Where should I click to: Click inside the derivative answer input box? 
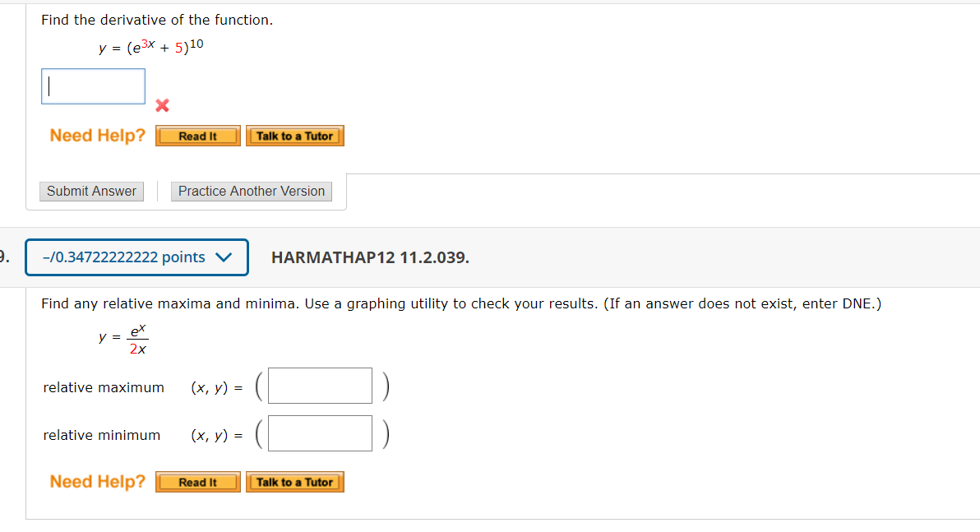93,86
